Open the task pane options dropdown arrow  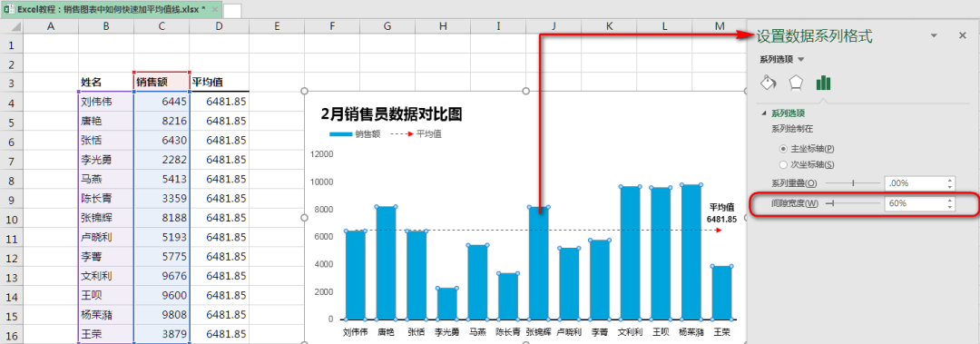[x=934, y=36]
